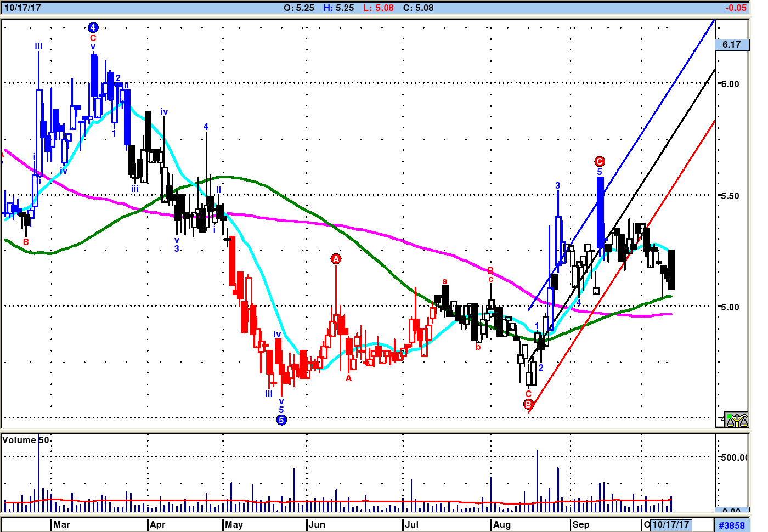Click the Sep label on time axis

pyautogui.click(x=580, y=524)
